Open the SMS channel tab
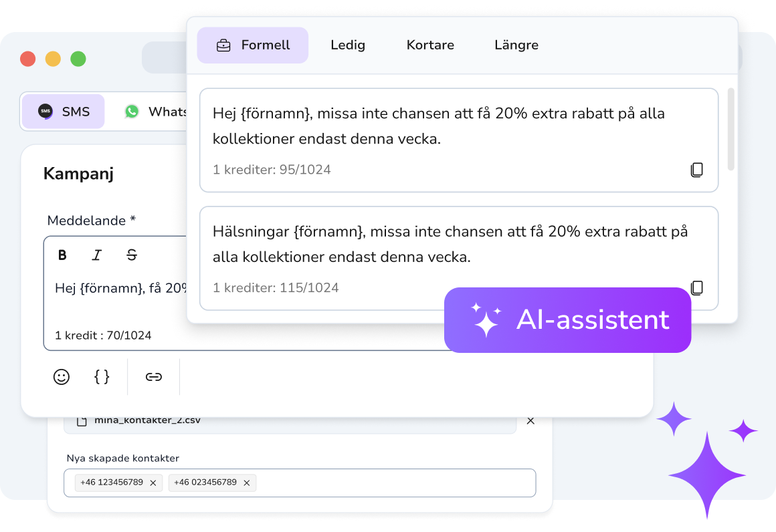The image size is (776, 532). (64, 111)
